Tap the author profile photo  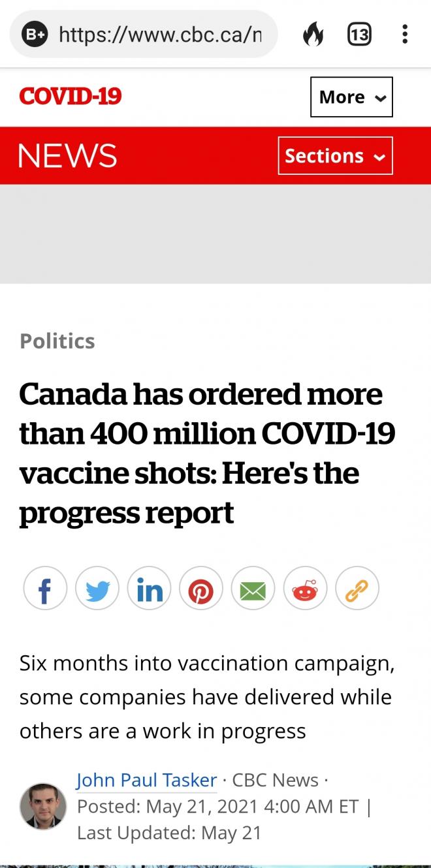(43, 806)
